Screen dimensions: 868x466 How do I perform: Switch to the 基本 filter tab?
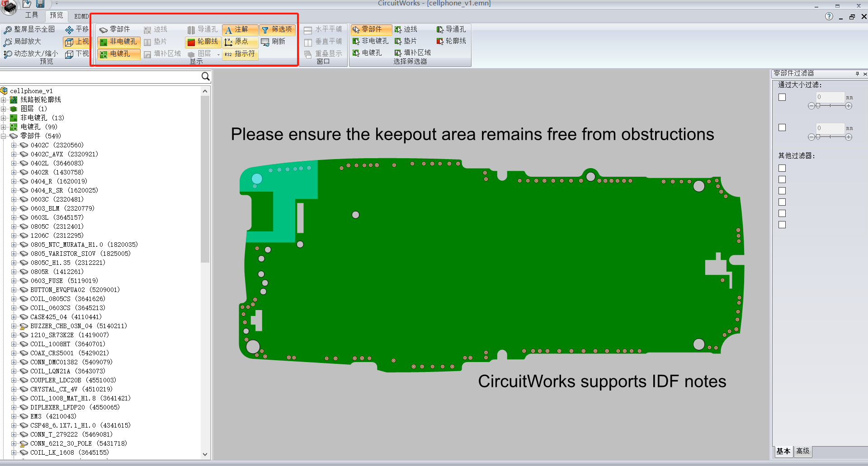coord(783,451)
